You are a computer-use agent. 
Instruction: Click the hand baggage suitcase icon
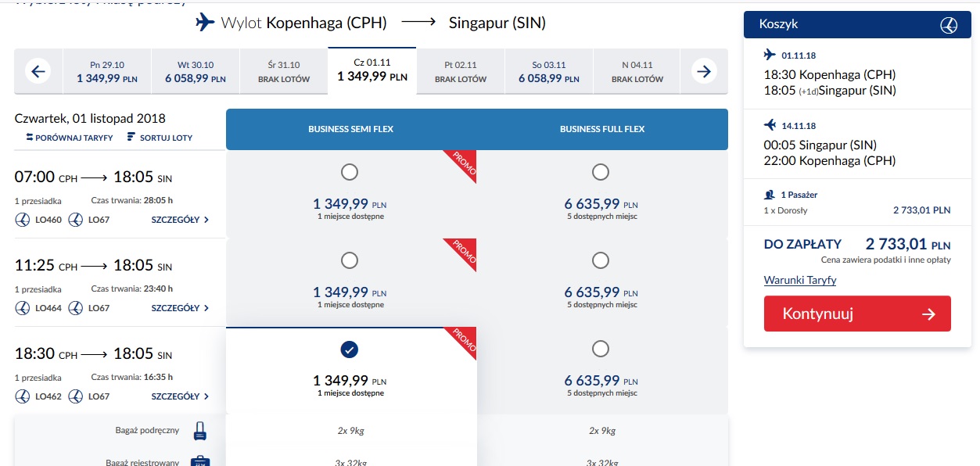(x=199, y=431)
